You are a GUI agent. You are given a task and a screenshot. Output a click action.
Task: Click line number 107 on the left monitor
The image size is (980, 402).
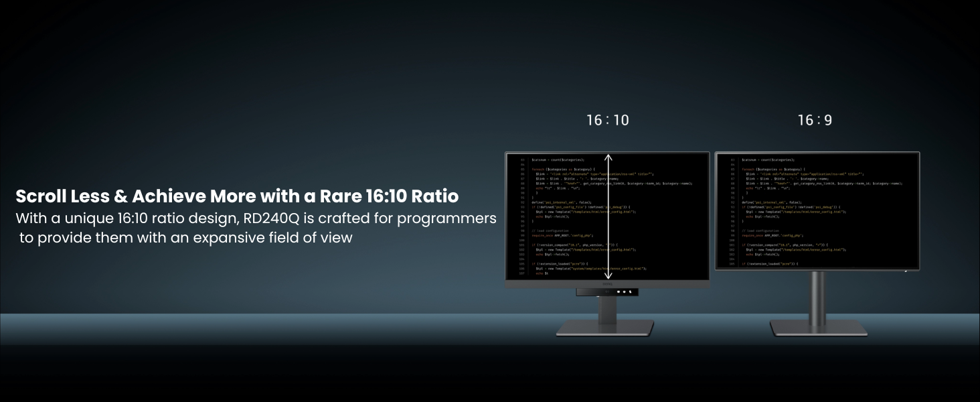coord(522,273)
